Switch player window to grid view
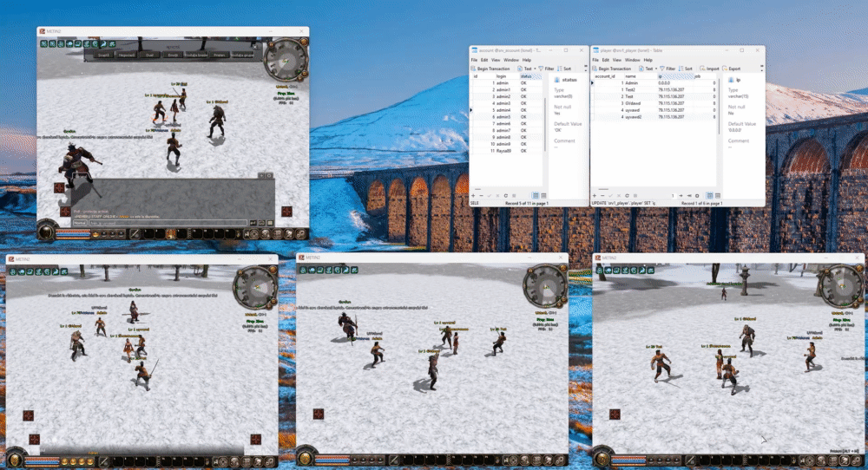This screenshot has height=470, width=868. click(710, 196)
